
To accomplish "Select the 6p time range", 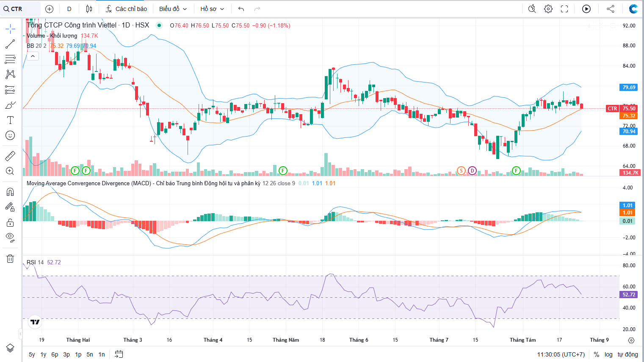I will tap(55, 354).
